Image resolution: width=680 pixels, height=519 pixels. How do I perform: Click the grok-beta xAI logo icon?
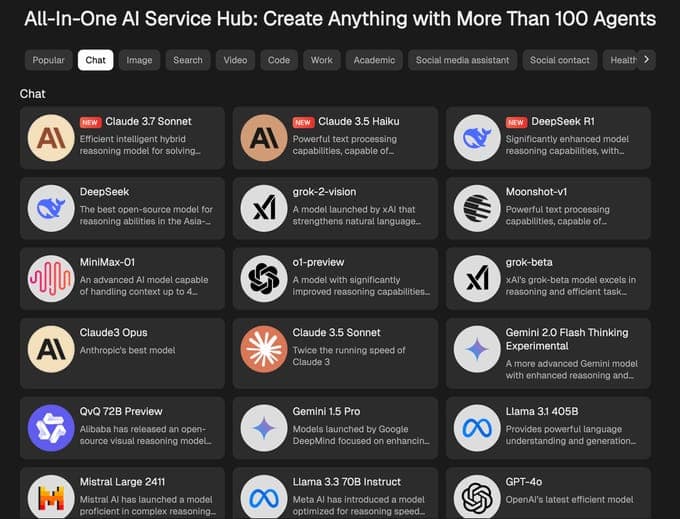[477, 278]
